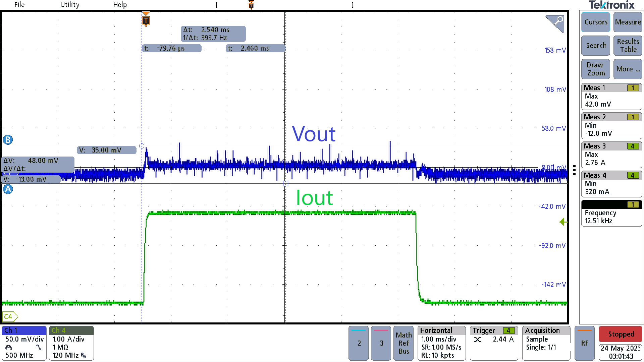Click the Cursors button
The image size is (644, 362).
(595, 22)
